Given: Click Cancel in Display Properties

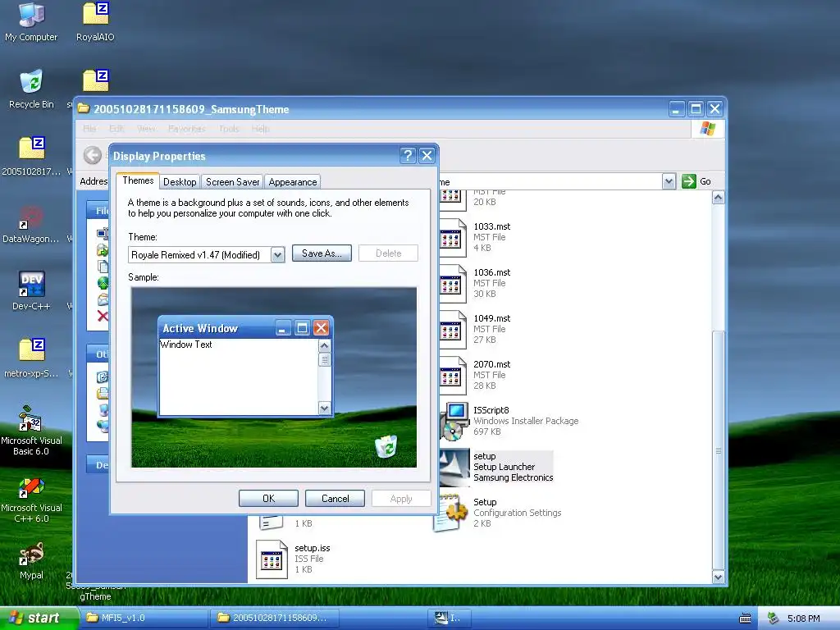Looking at the screenshot, I should click(x=335, y=499).
